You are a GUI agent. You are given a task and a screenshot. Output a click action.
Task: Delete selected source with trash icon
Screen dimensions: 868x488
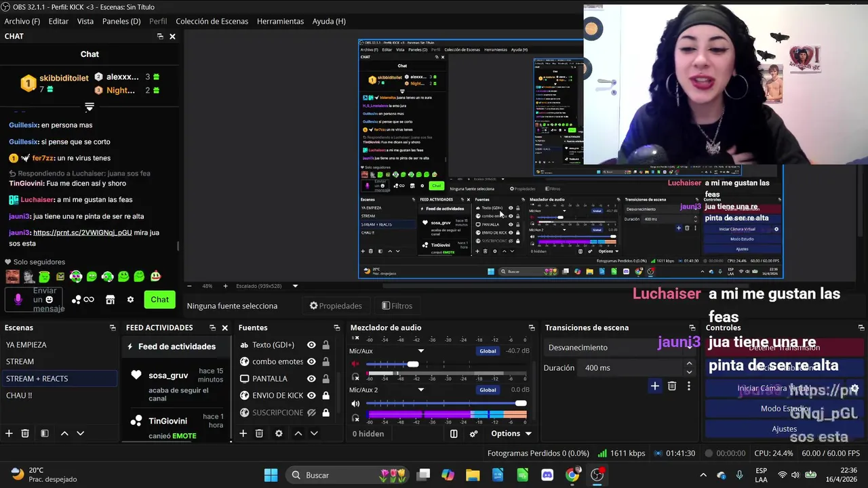click(259, 433)
